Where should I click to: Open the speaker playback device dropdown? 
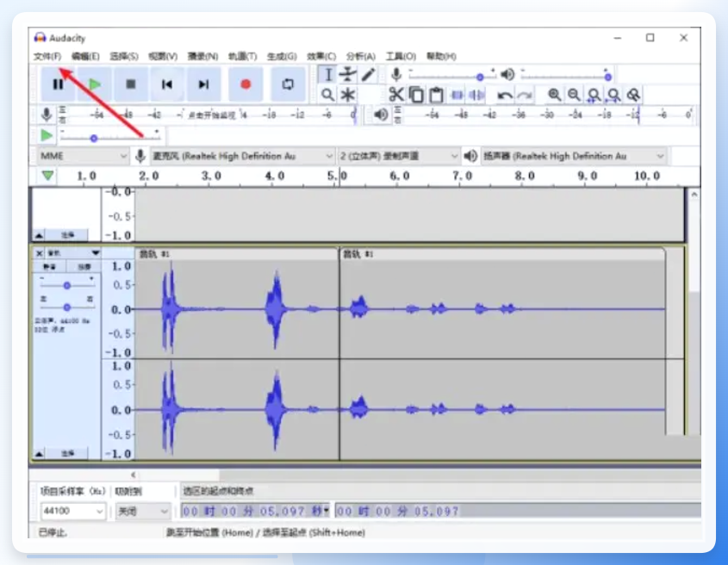574,156
